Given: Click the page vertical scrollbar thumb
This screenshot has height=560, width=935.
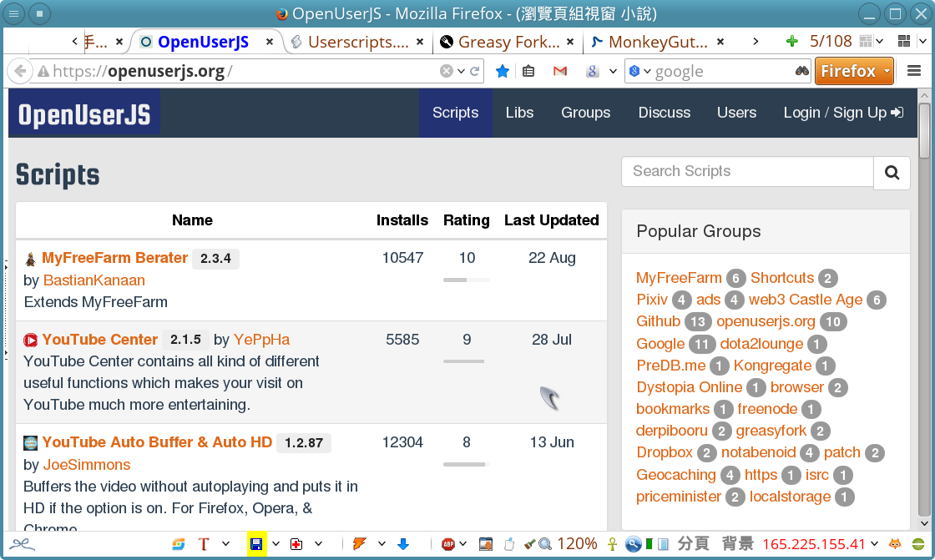Looking at the screenshot, I should coord(924,130).
